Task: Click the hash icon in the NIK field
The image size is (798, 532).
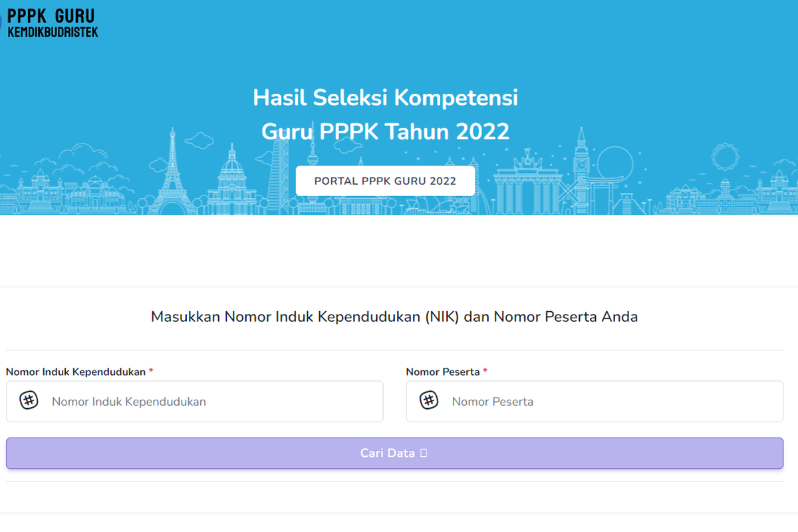Action: coord(29,400)
